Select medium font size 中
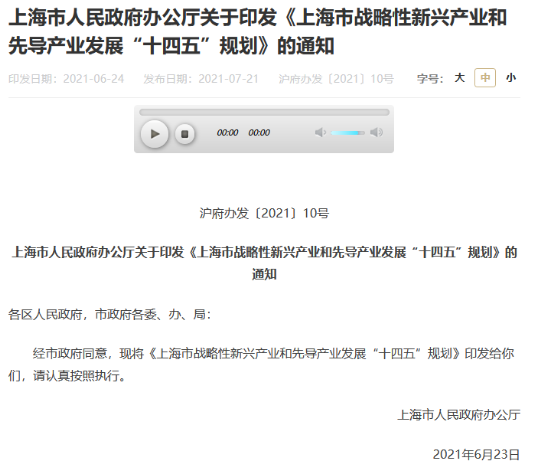The height and width of the screenshot is (467, 536). pos(485,78)
